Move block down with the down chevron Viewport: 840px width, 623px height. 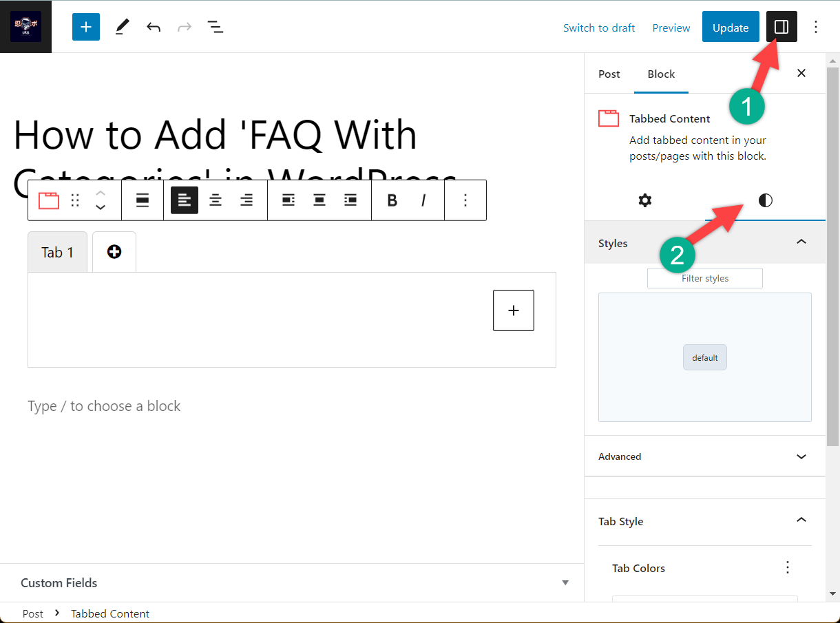tap(101, 207)
